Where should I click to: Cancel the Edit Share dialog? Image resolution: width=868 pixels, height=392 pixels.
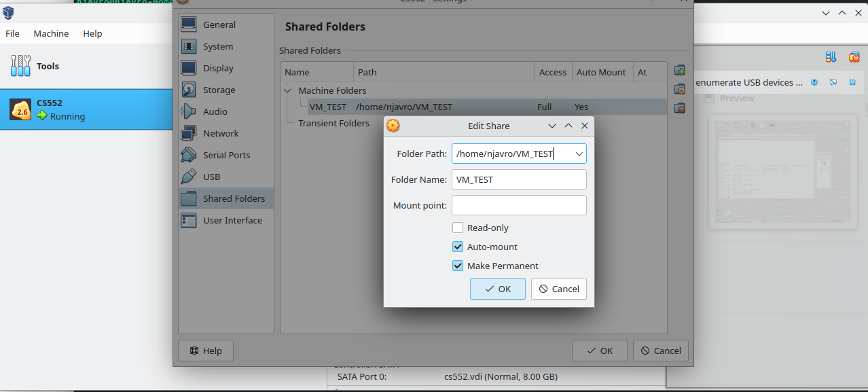pos(558,289)
